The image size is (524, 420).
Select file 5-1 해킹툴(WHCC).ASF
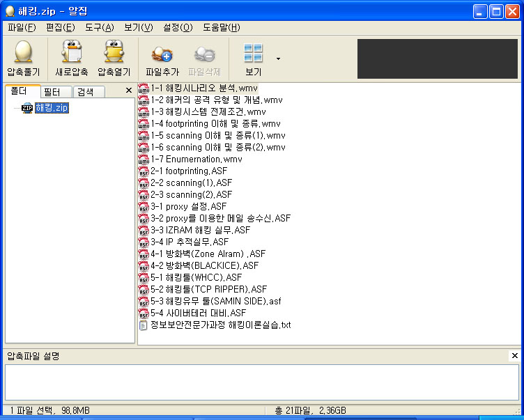[x=196, y=278]
